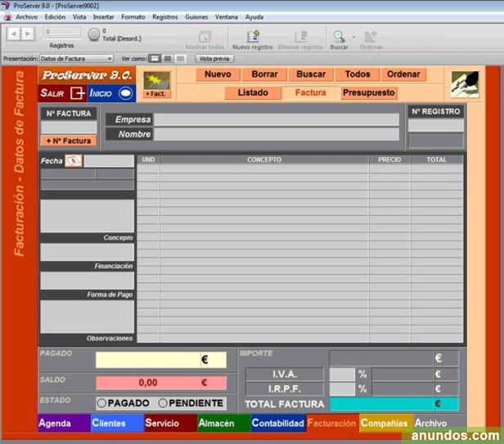Click the Nº Factura number field

pos(69,128)
